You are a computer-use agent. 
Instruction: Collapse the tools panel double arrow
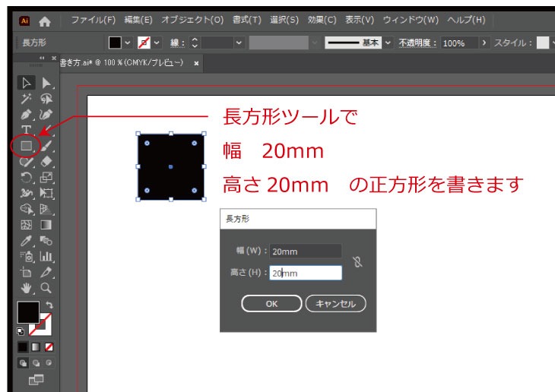[42, 58]
